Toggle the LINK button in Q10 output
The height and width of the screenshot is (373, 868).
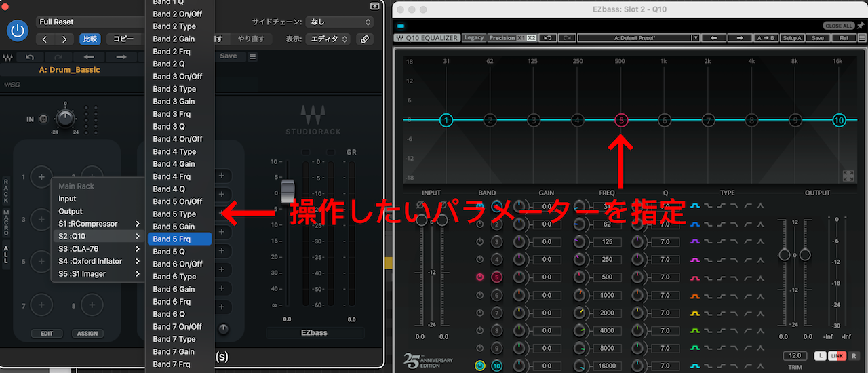837,356
